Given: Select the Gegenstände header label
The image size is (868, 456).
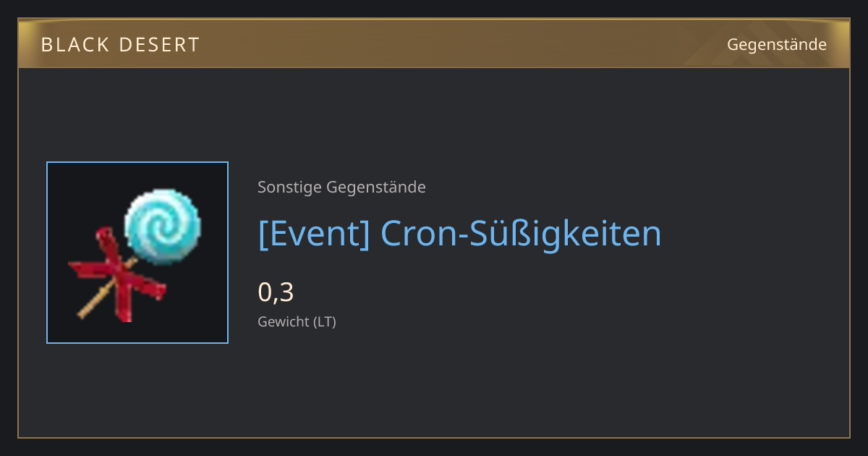Looking at the screenshot, I should (777, 45).
